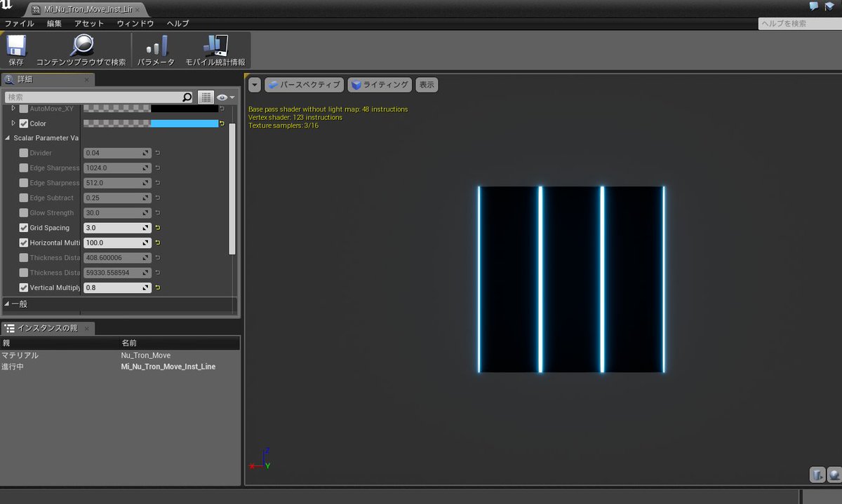Open the ファイル (File) menu
Image resolution: width=842 pixels, height=504 pixels.
click(x=20, y=23)
